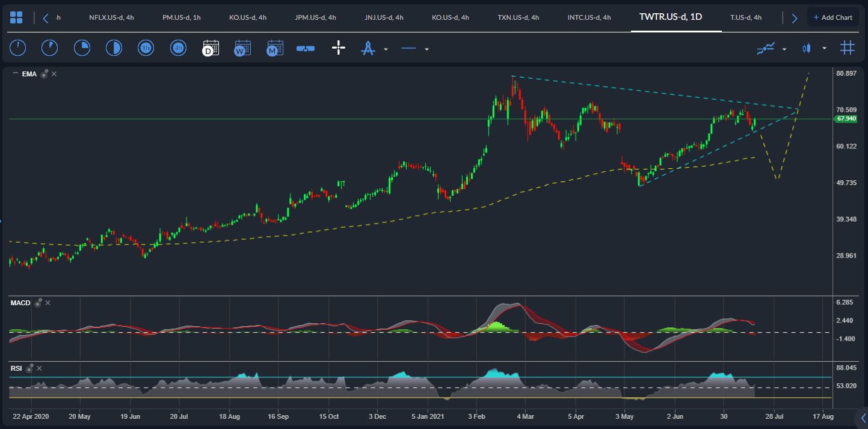Open the JPM.US-d, 4h tab
The width and height of the screenshot is (868, 429).
315,17
